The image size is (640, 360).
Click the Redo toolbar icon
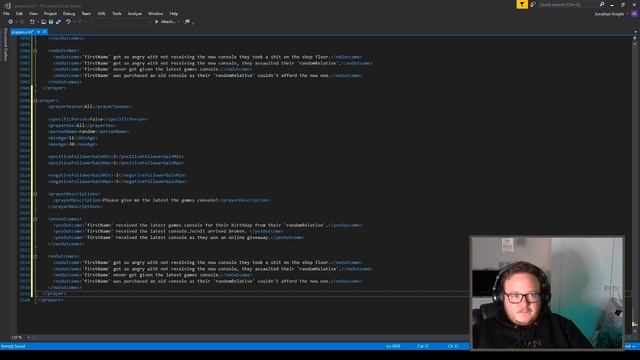pyautogui.click(x=80, y=22)
